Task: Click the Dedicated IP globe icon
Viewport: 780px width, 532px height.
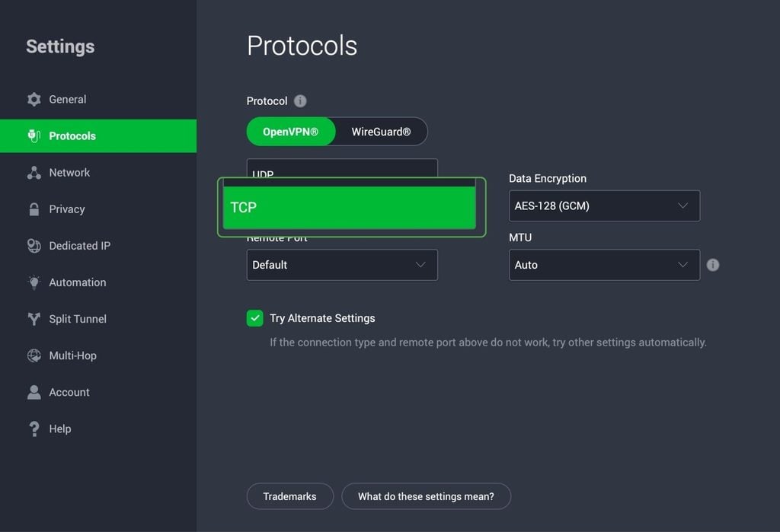Action: point(34,246)
